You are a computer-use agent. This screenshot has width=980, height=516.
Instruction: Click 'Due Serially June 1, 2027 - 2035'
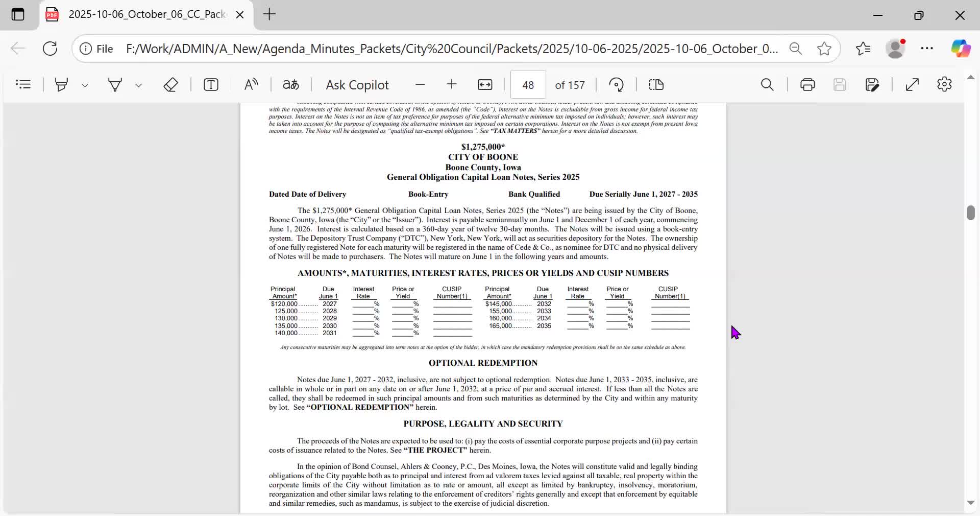(x=643, y=194)
